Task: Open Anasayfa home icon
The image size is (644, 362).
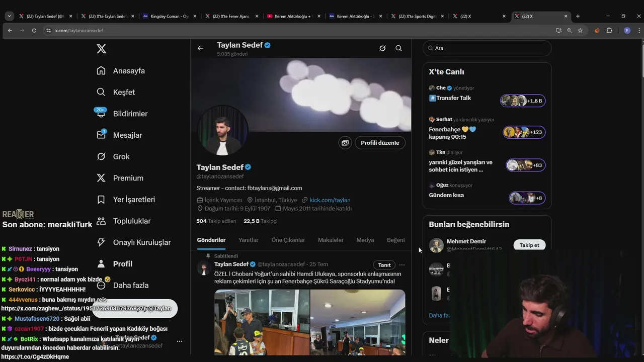Action: (101, 70)
